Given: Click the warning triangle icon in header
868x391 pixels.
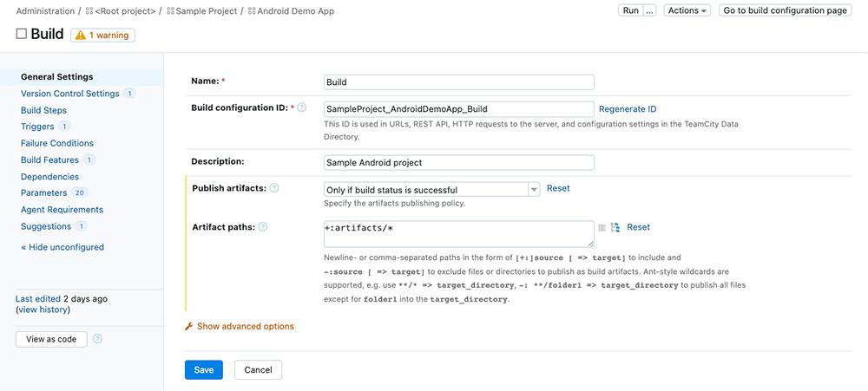Looking at the screenshot, I should [x=81, y=36].
